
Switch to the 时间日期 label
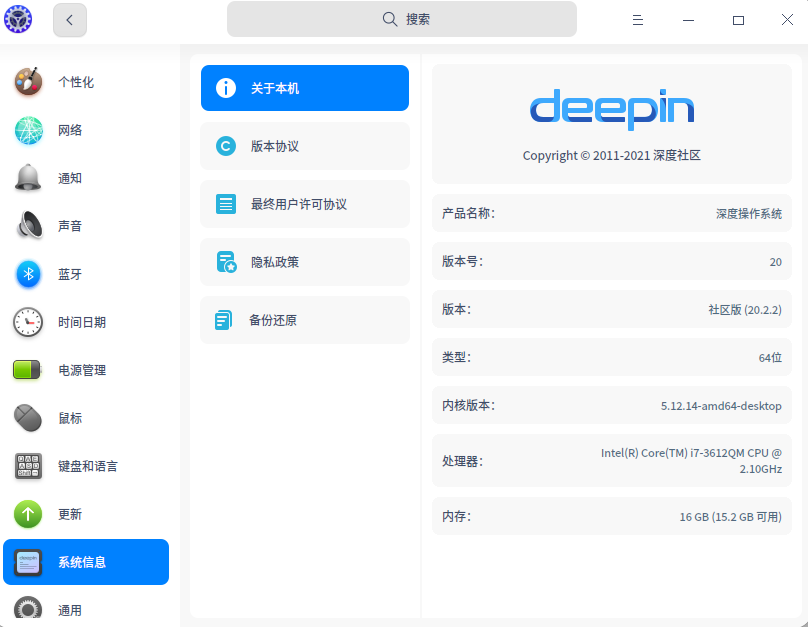tap(82, 322)
